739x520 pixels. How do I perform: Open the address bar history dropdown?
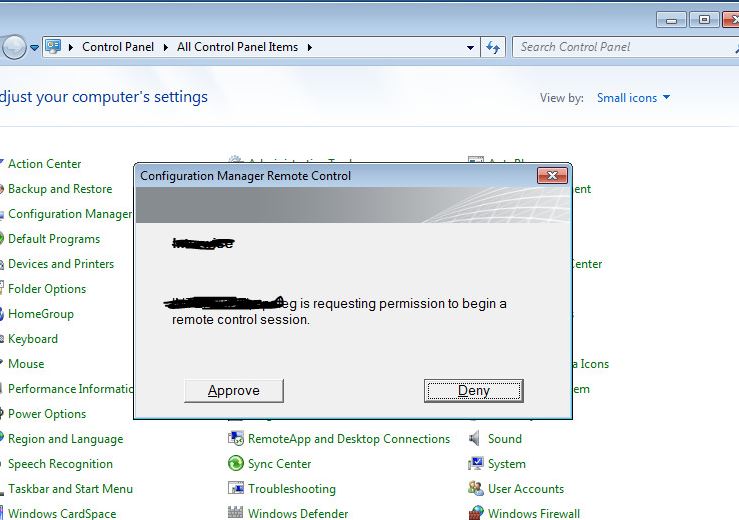(470, 48)
